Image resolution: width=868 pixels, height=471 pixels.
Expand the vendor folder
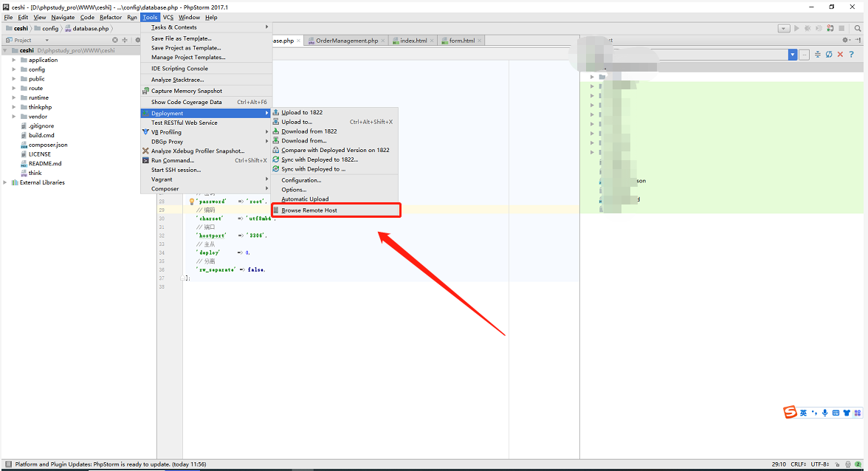(14, 116)
